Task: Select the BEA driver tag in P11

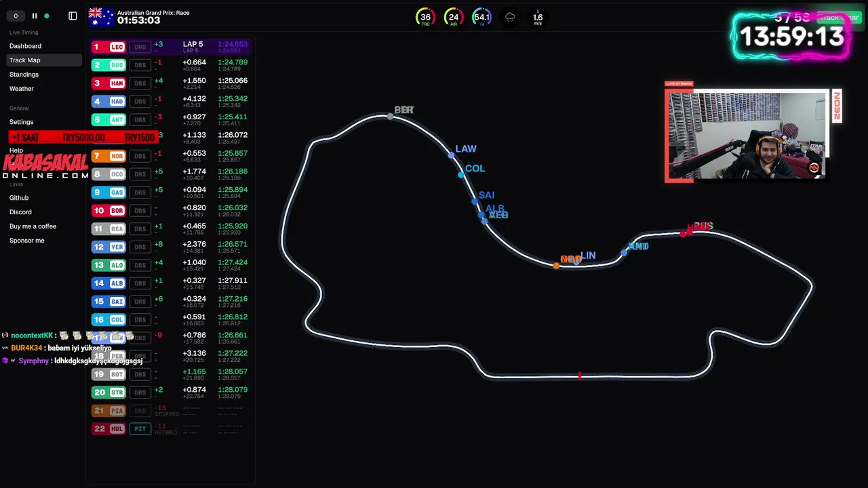Action: tap(108, 229)
